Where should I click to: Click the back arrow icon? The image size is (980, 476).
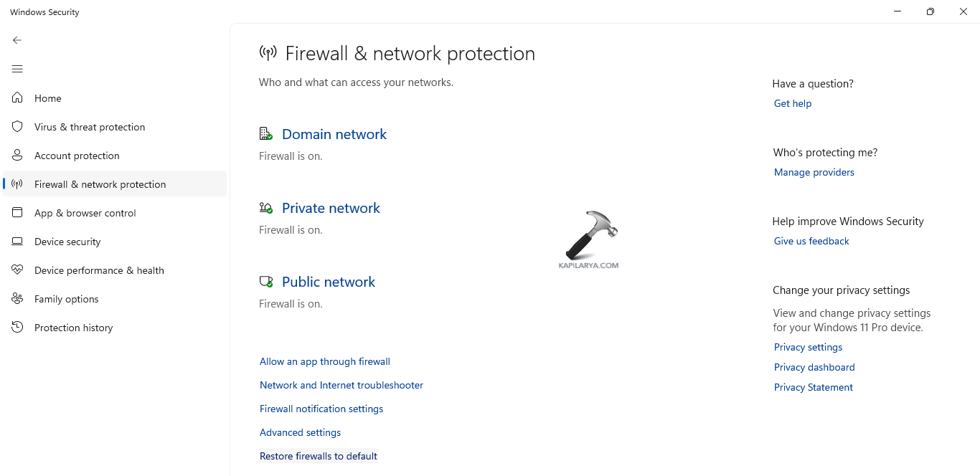point(17,40)
